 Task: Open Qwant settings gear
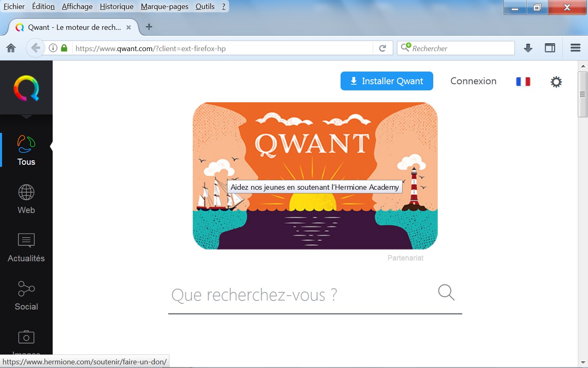point(556,82)
